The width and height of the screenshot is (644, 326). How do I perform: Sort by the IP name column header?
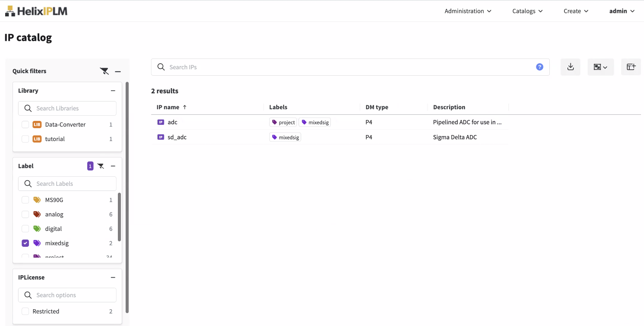click(x=168, y=107)
